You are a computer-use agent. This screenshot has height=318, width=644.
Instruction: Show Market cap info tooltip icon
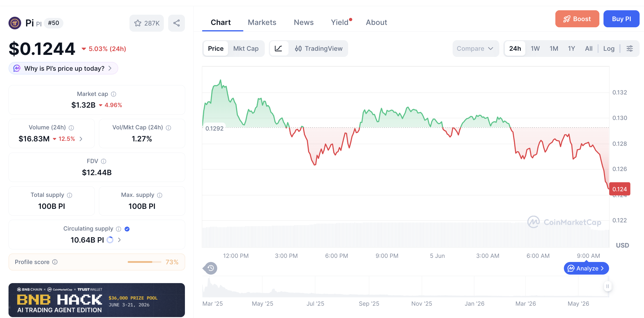point(114,94)
